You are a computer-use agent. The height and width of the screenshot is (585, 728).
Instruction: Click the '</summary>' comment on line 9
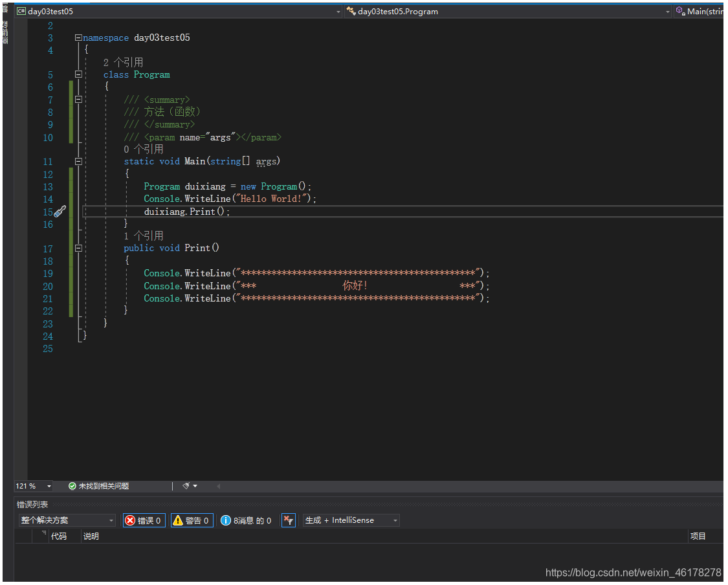[x=170, y=125]
